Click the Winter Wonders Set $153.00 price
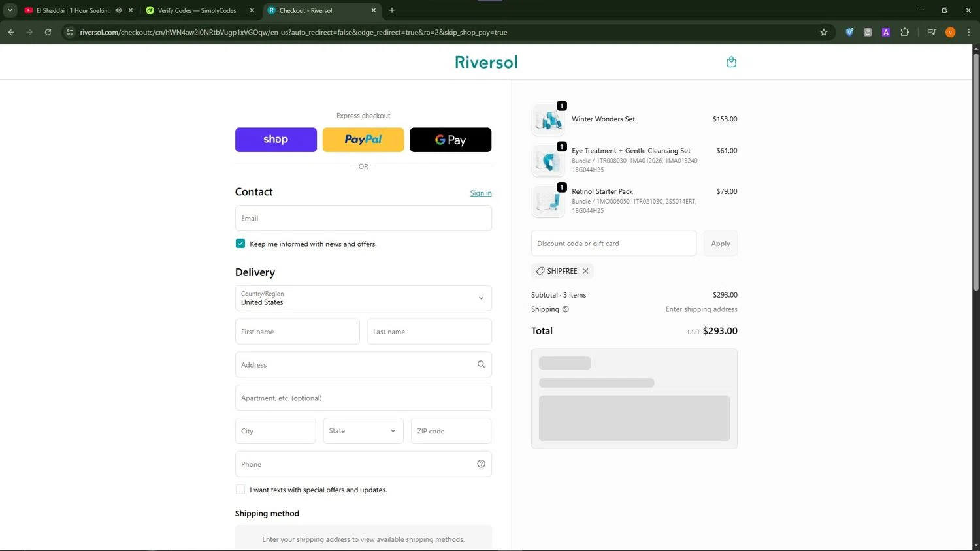980x551 pixels. 725,119
